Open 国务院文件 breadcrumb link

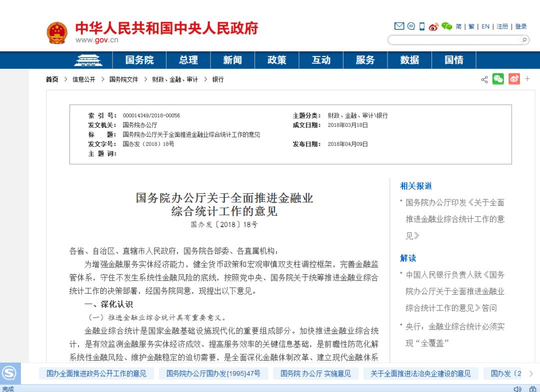pyautogui.click(x=123, y=79)
